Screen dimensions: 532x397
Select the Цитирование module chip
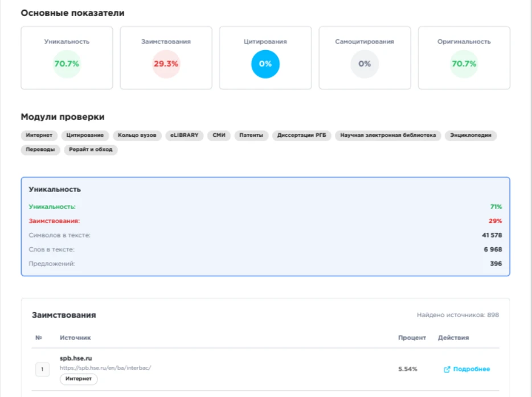(85, 136)
